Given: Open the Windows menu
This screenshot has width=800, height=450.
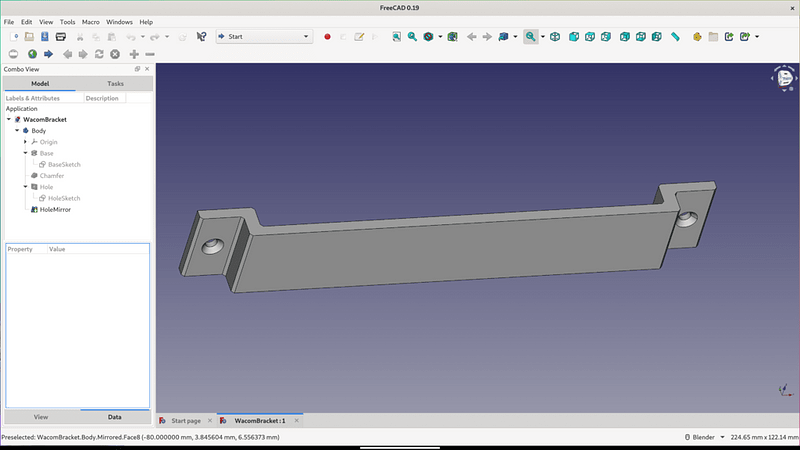Looking at the screenshot, I should [x=119, y=22].
